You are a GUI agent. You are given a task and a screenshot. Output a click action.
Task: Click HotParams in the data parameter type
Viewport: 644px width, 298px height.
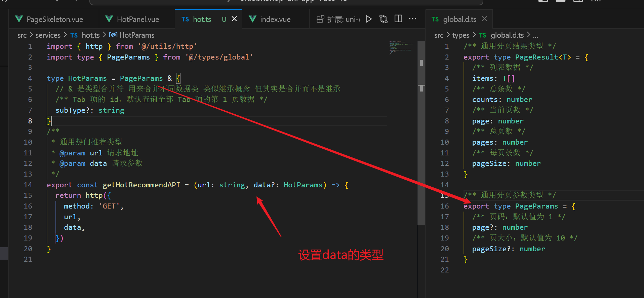point(303,185)
